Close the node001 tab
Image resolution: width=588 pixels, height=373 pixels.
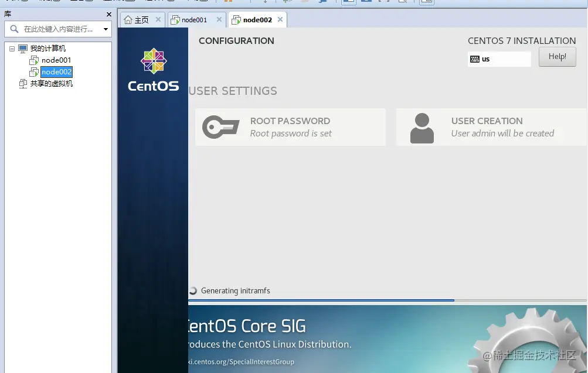219,19
